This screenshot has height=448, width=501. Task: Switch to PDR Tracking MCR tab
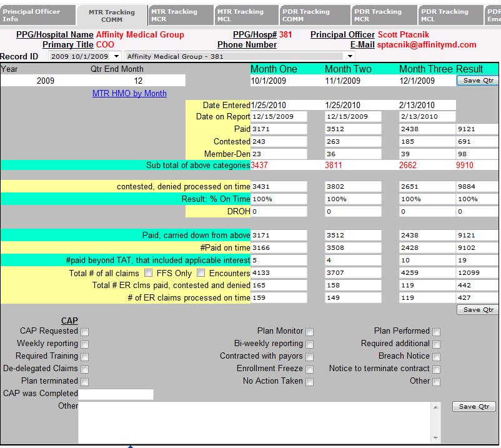click(x=384, y=15)
